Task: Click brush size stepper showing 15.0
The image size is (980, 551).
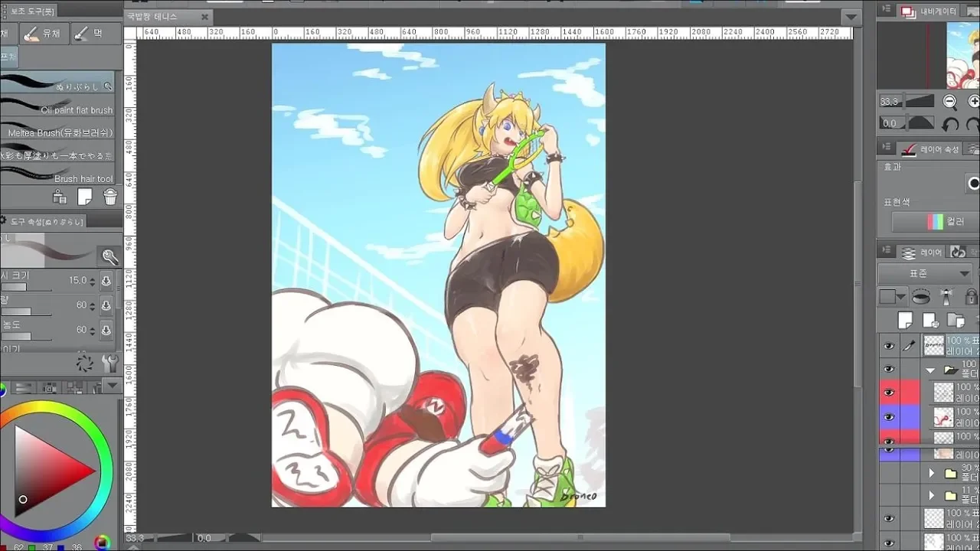Action: pyautogui.click(x=93, y=281)
